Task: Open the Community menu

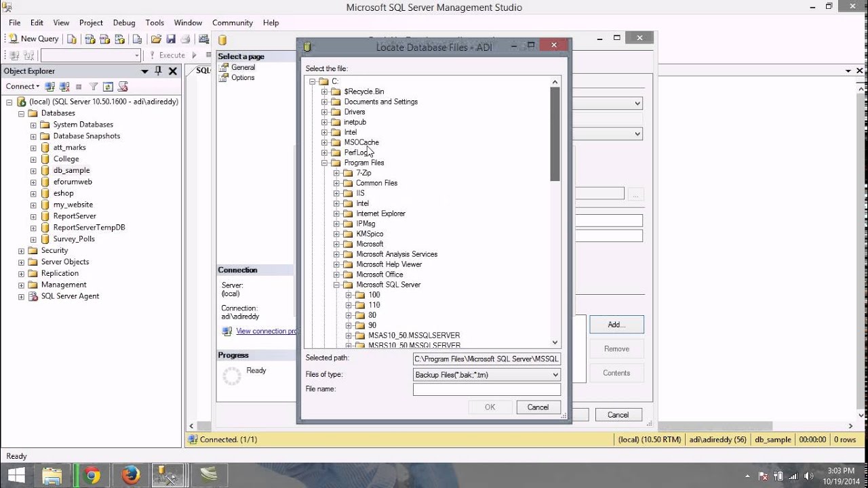Action: 233,22
